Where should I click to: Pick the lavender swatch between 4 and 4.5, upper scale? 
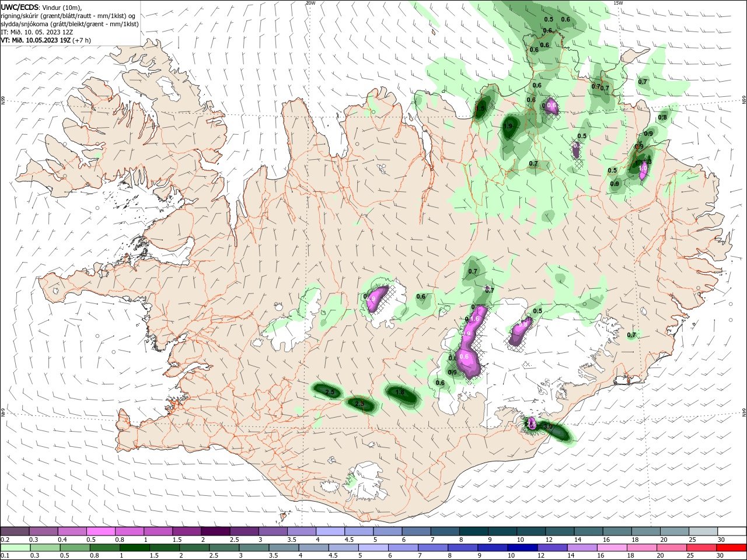coord(330,531)
